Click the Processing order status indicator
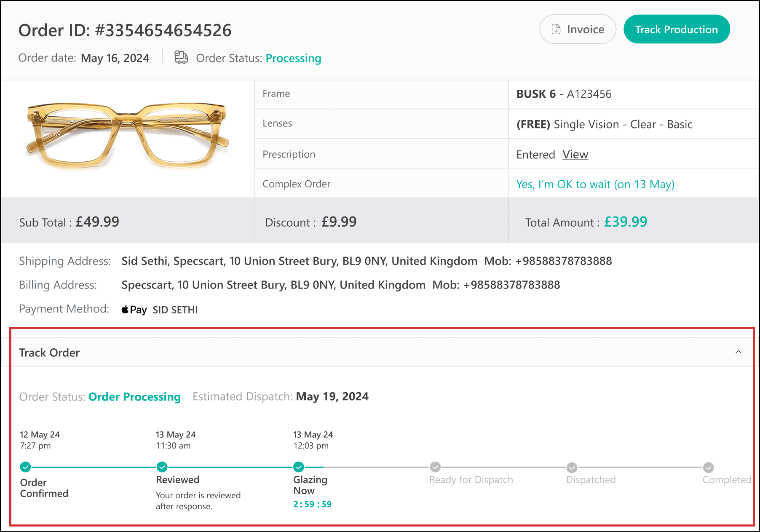Image resolution: width=760 pixels, height=532 pixels. pyautogui.click(x=293, y=58)
